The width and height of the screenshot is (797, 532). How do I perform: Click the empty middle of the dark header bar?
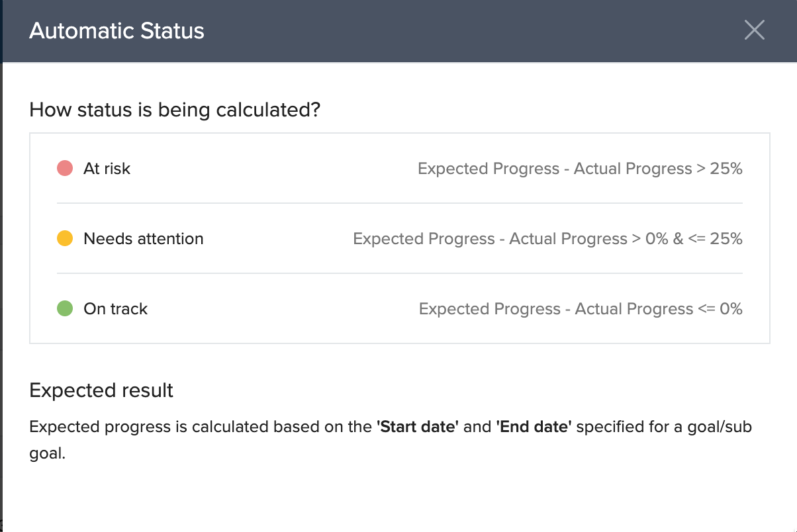463,31
